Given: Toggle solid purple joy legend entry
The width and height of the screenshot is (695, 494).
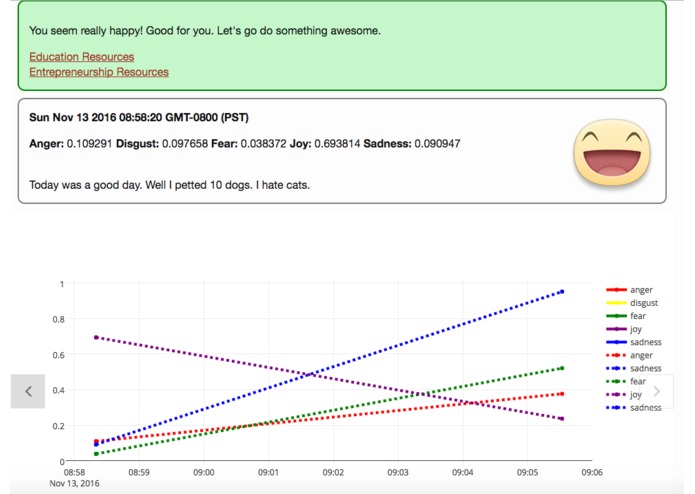Looking at the screenshot, I should [x=624, y=329].
